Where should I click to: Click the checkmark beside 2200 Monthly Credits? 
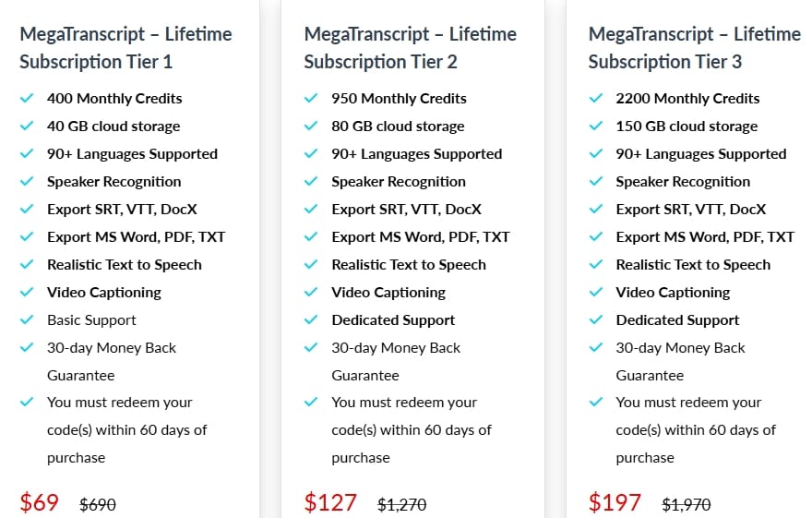coord(594,99)
